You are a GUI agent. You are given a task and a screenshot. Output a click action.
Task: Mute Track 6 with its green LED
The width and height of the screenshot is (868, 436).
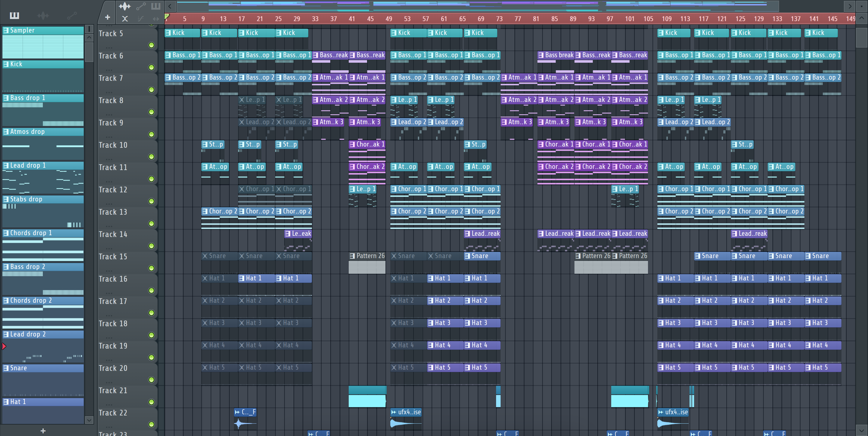pyautogui.click(x=152, y=68)
